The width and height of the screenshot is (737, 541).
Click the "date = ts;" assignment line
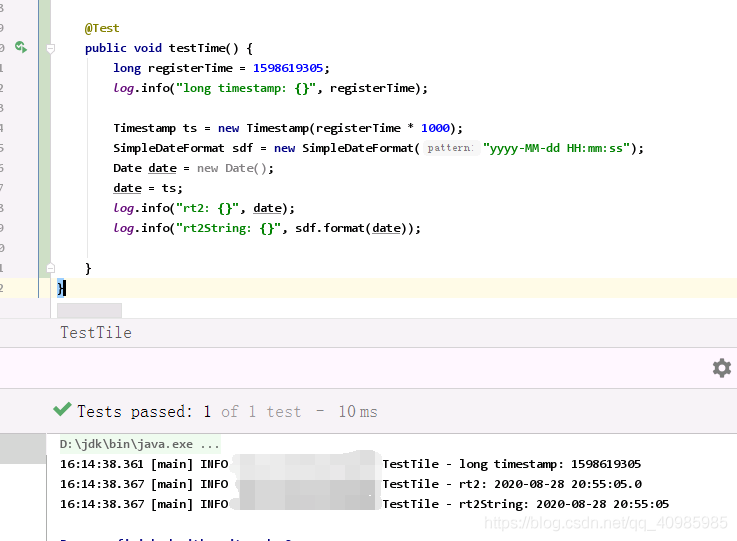pos(148,188)
